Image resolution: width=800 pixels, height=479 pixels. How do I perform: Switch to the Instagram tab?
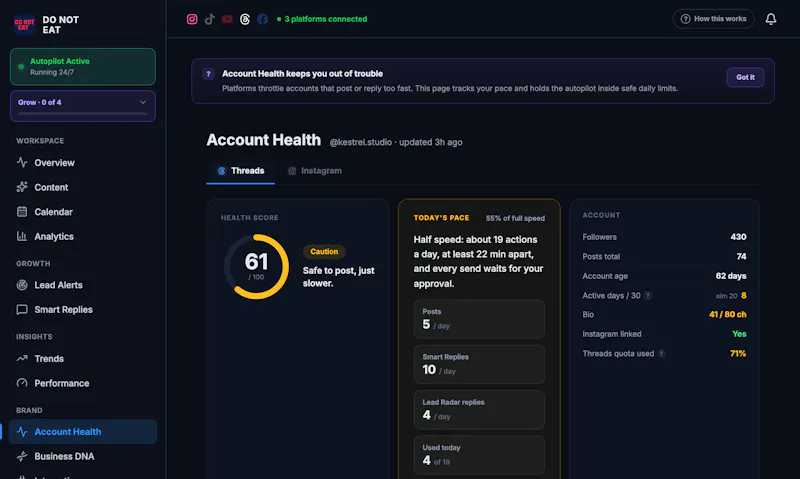(x=315, y=171)
